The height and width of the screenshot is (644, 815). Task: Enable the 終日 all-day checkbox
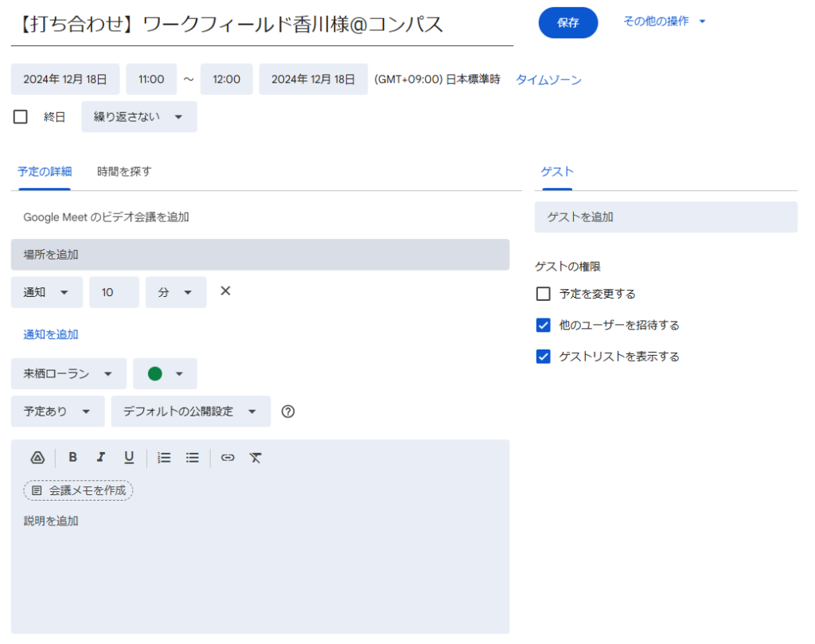click(x=21, y=117)
